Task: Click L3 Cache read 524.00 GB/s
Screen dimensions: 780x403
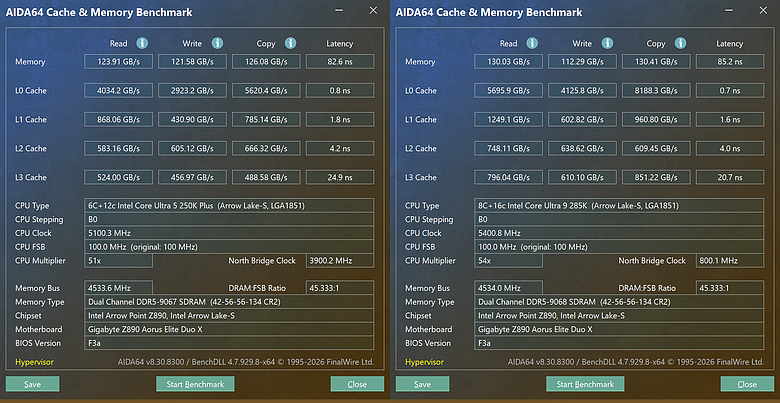Action: (x=118, y=177)
